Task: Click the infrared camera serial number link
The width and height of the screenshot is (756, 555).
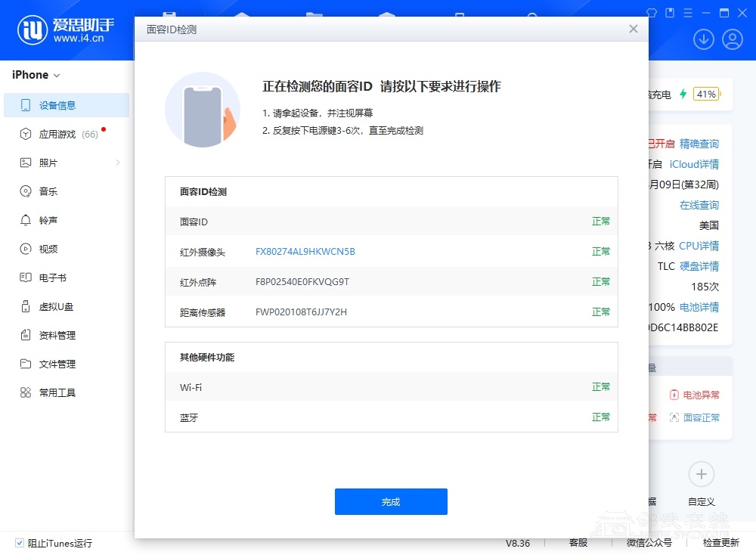Action: coord(305,252)
